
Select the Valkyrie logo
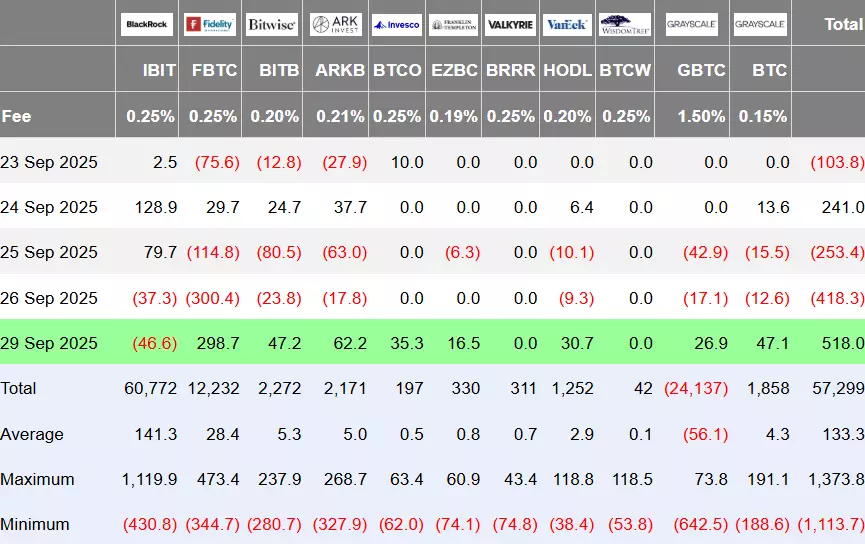pyautogui.click(x=510, y=24)
